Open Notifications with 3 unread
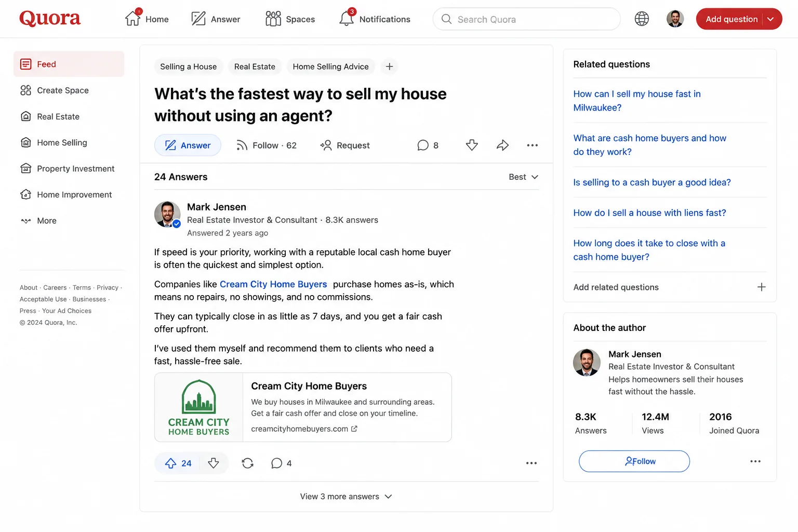798x532 pixels. (x=375, y=19)
